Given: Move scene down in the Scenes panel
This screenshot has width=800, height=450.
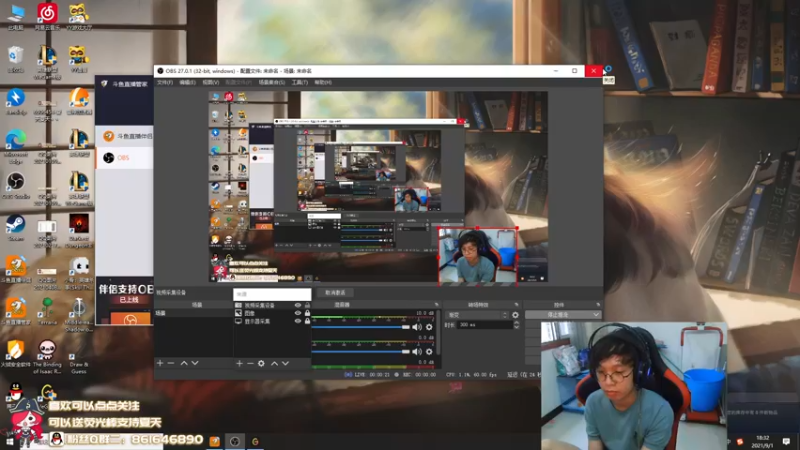Looking at the screenshot, I should (195, 363).
